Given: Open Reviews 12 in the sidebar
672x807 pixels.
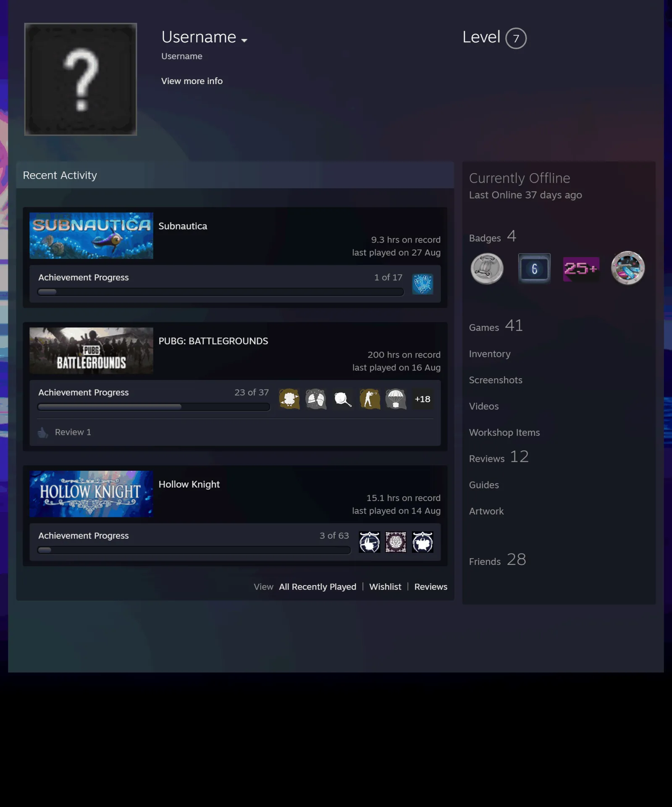Looking at the screenshot, I should (499, 457).
